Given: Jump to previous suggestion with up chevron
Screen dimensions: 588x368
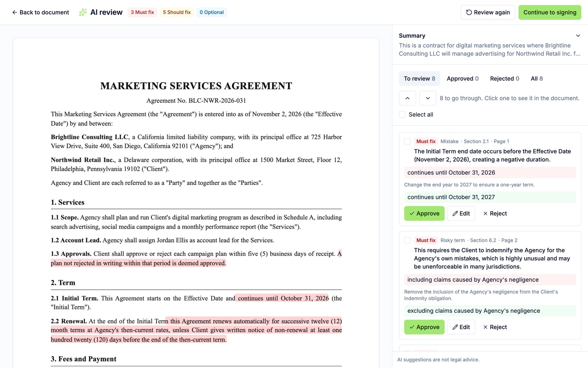Looking at the screenshot, I should point(407,98).
